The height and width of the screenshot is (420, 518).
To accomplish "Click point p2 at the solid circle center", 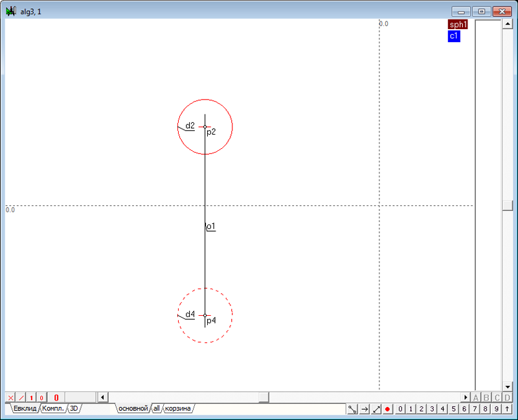I will (x=205, y=127).
